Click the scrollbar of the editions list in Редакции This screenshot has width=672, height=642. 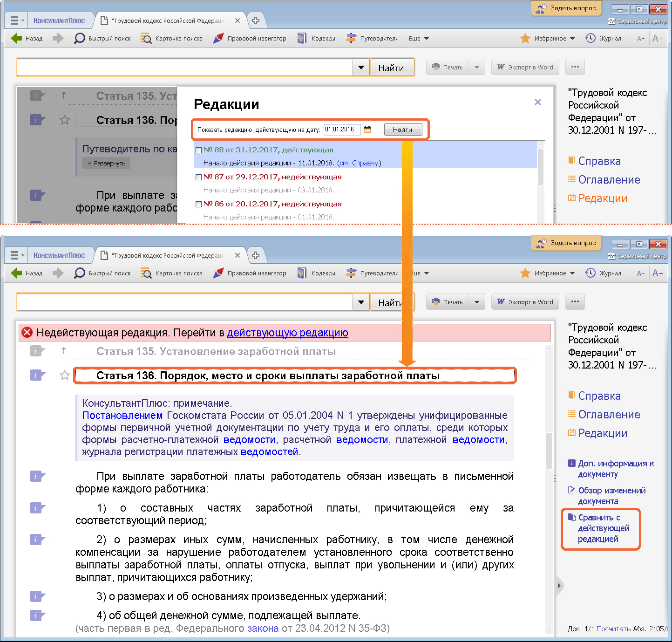540,168
